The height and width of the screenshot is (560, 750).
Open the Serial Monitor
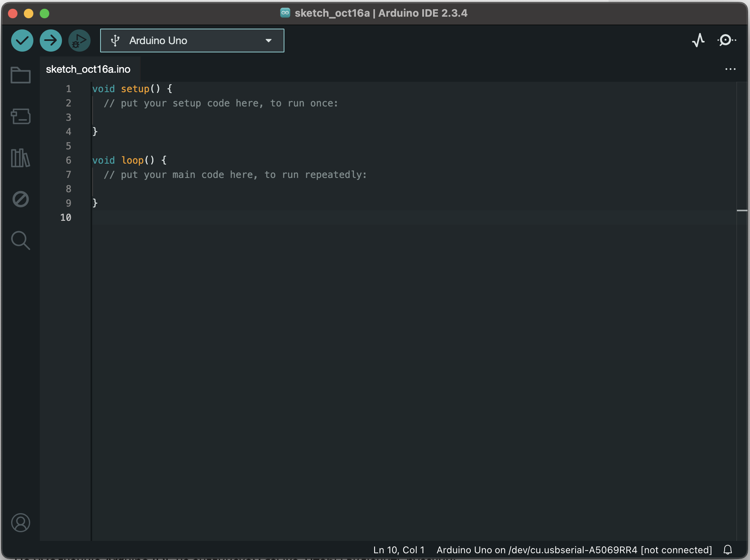[x=726, y=41]
